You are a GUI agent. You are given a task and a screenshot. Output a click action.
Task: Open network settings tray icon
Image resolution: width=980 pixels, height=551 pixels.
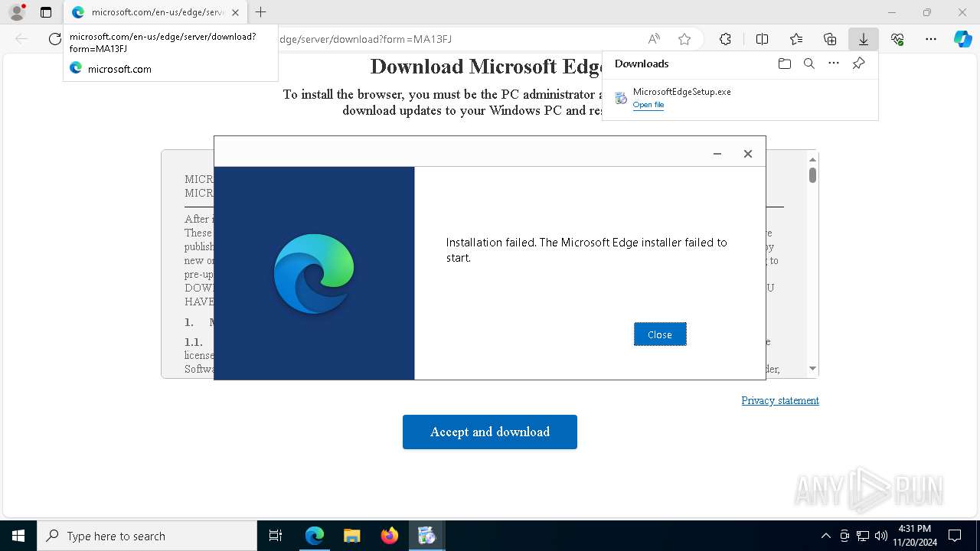863,536
